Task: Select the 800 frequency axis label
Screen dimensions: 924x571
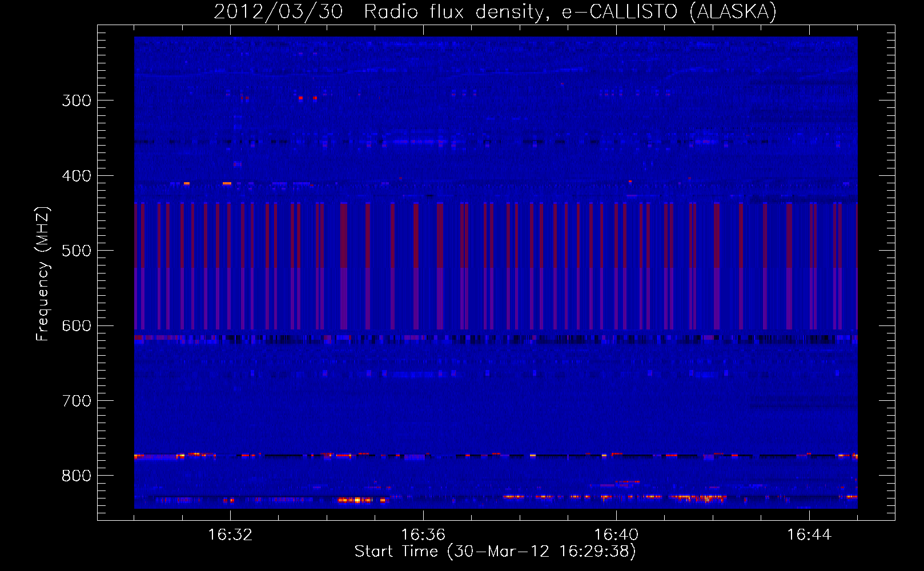Action: coord(77,476)
